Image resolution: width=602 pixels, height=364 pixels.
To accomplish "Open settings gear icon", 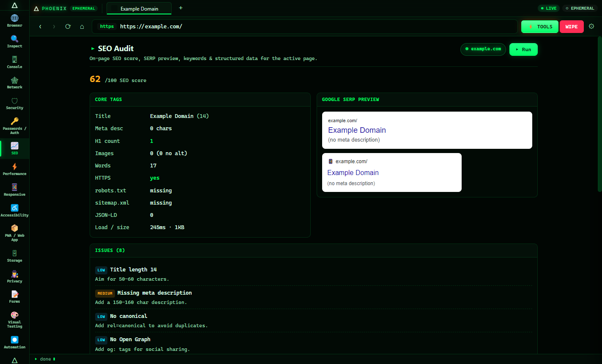I will click(x=591, y=26).
